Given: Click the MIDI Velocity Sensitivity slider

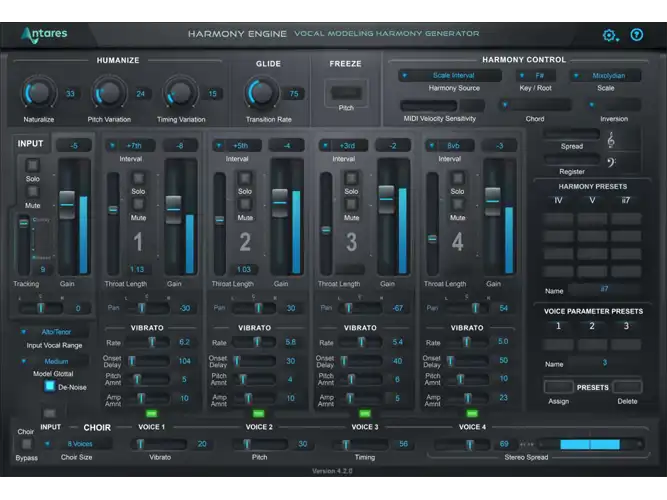Looking at the screenshot, I should tap(429, 105).
